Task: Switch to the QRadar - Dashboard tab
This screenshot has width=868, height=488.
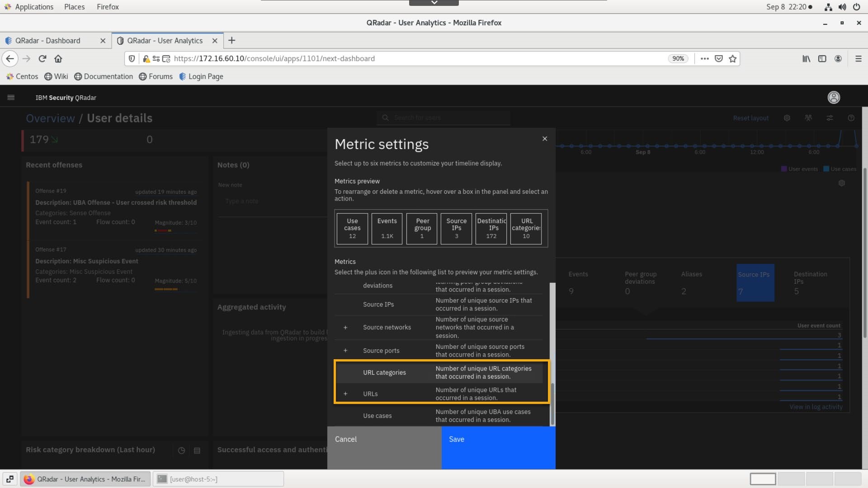Action: (48, 41)
